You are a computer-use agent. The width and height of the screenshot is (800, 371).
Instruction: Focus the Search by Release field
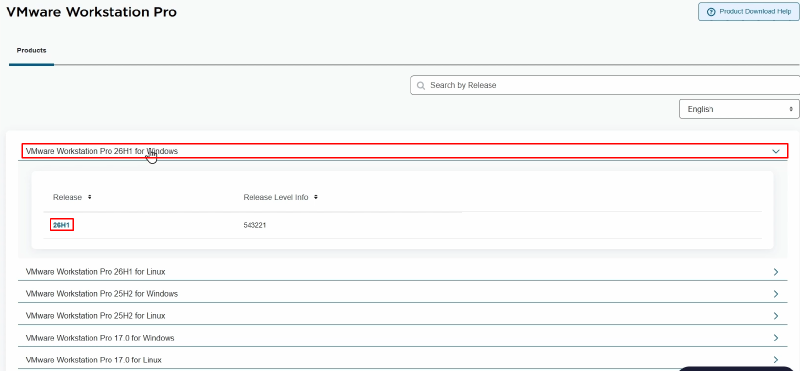(x=605, y=85)
